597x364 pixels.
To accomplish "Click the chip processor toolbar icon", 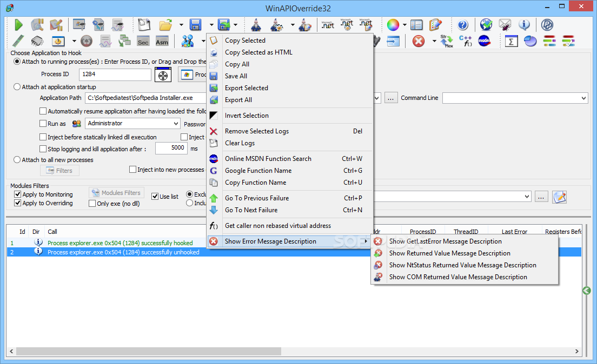I will point(37,41).
